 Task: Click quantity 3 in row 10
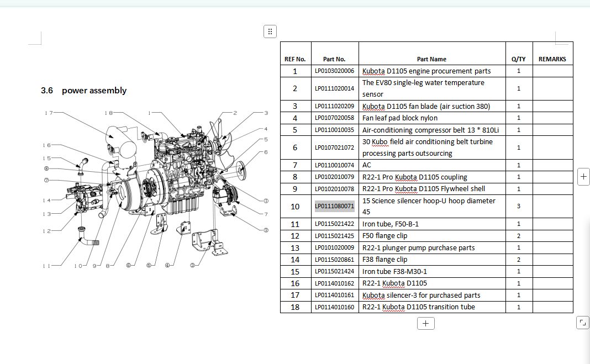(519, 206)
